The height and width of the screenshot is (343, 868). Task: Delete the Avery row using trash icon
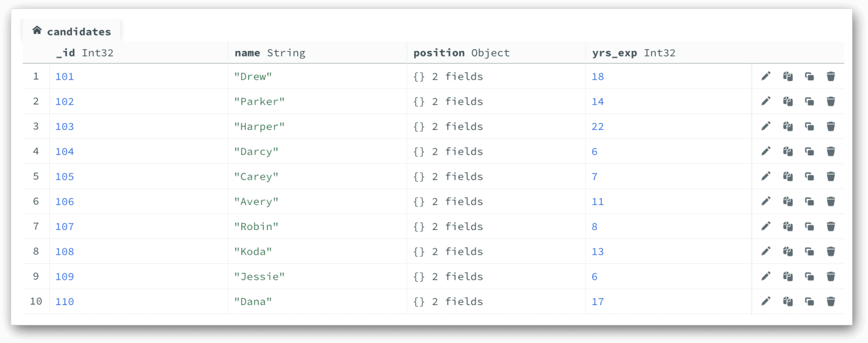(x=831, y=201)
